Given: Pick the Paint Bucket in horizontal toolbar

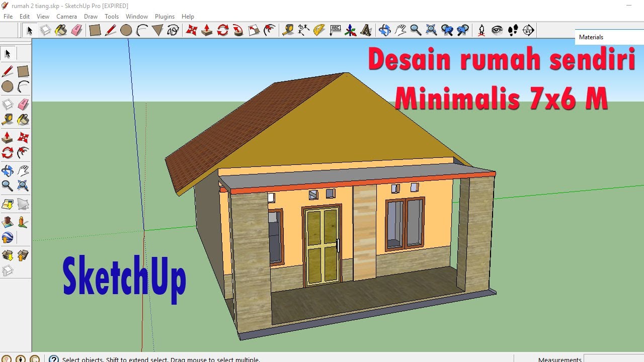Looking at the screenshot, I should (x=61, y=30).
